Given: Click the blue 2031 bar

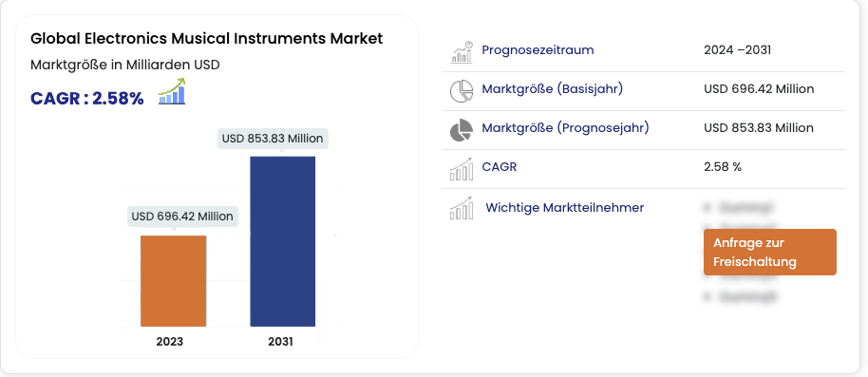Looking at the screenshot, I should pyautogui.click(x=283, y=241).
